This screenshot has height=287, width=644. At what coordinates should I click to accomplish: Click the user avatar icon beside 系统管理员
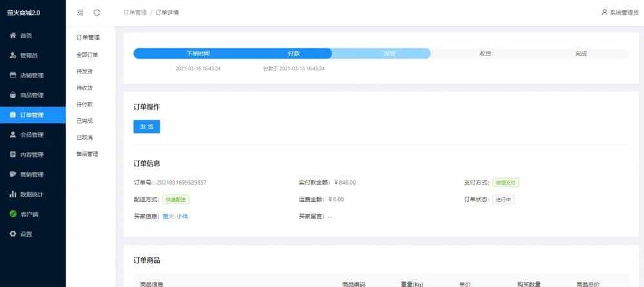click(604, 12)
